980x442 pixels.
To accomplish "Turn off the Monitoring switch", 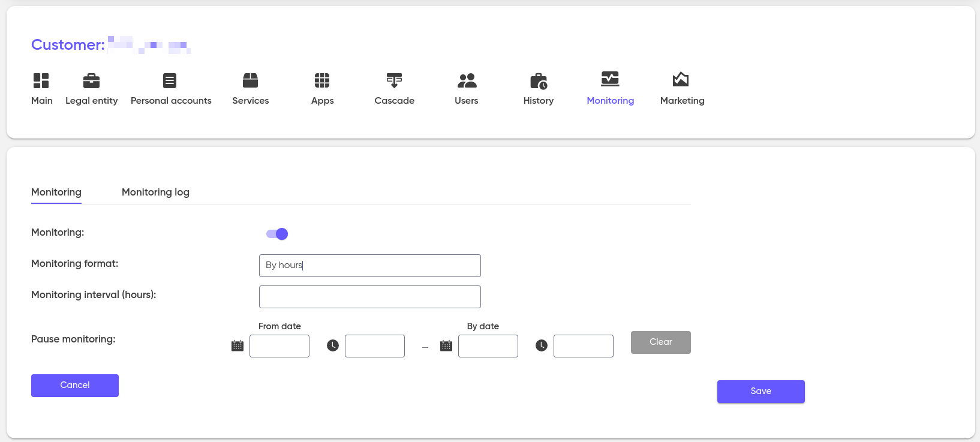I will (x=277, y=234).
